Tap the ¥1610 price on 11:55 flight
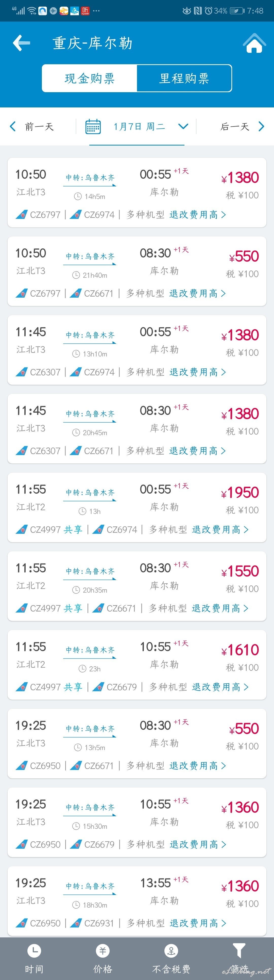 point(240,650)
